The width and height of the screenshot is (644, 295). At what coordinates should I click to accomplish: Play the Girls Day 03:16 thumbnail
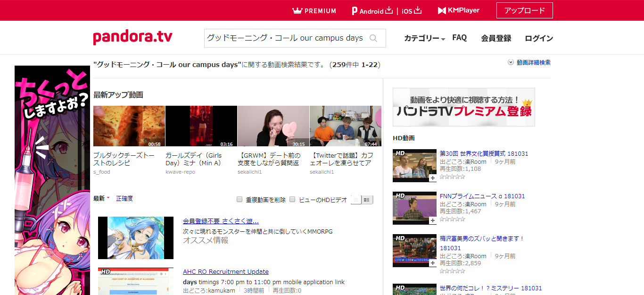point(201,126)
